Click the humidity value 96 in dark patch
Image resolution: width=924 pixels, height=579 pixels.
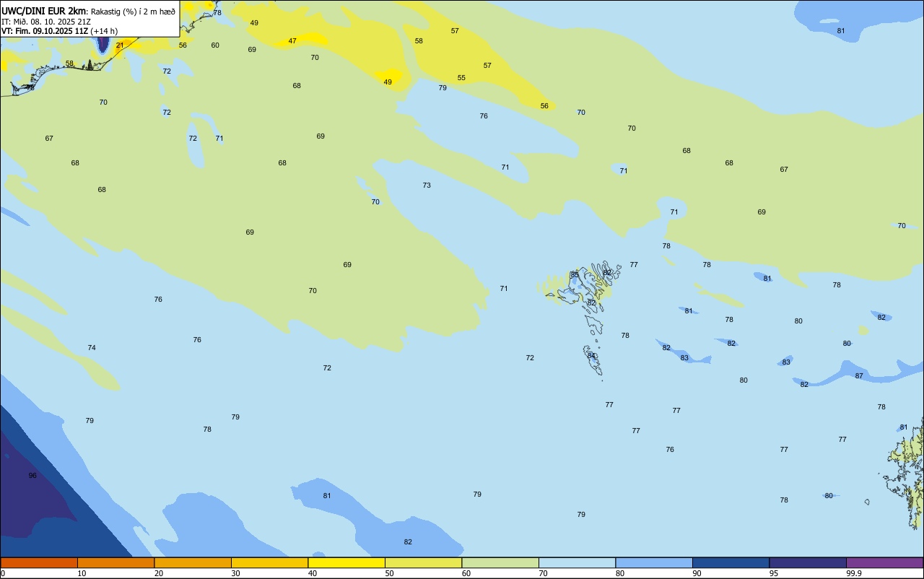[x=32, y=476]
